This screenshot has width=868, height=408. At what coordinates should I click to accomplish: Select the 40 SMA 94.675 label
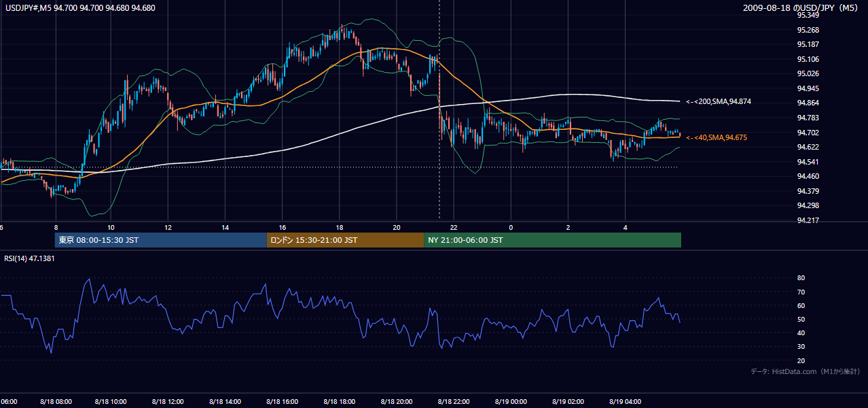point(716,137)
